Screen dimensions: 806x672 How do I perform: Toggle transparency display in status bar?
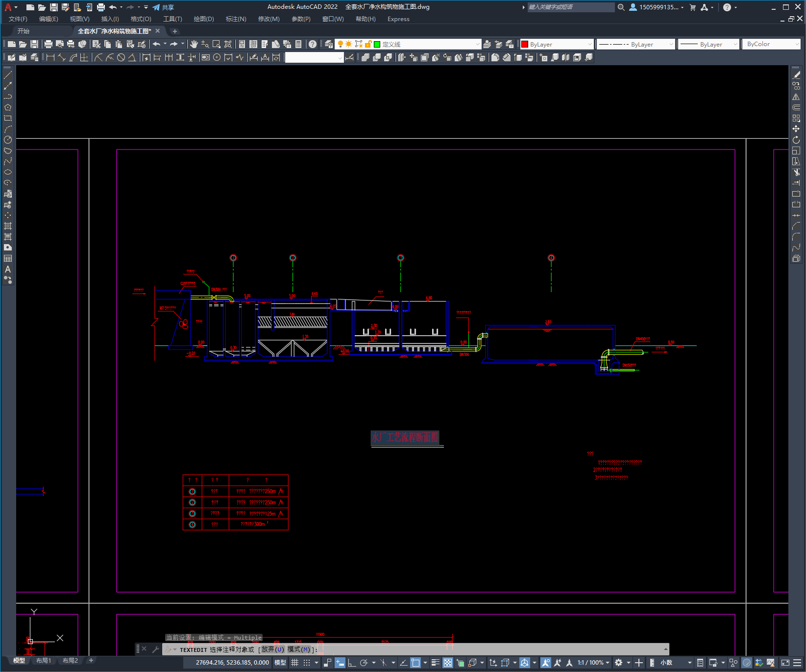448,663
